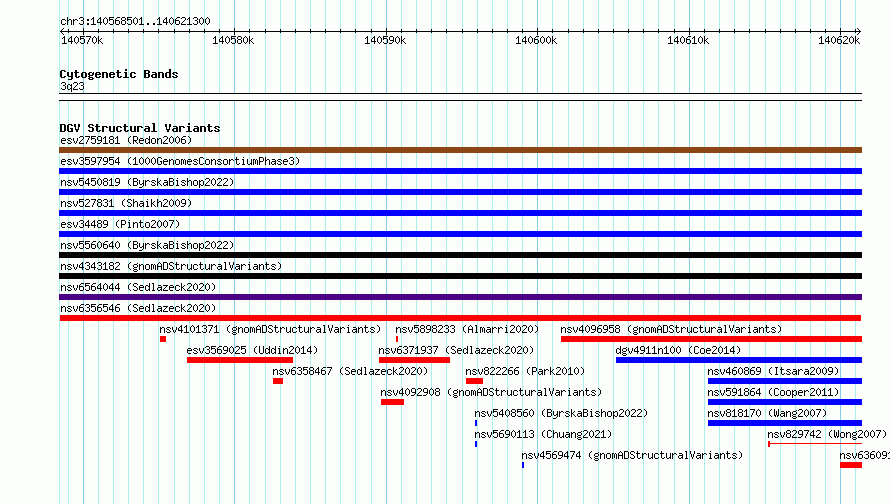Click the 140620k ruler position
890x504 pixels.
coord(839,40)
